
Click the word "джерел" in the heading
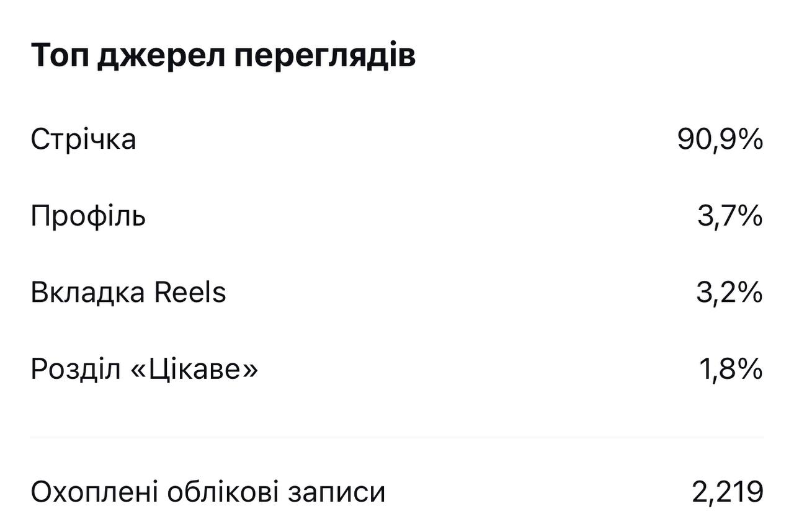[x=160, y=56]
